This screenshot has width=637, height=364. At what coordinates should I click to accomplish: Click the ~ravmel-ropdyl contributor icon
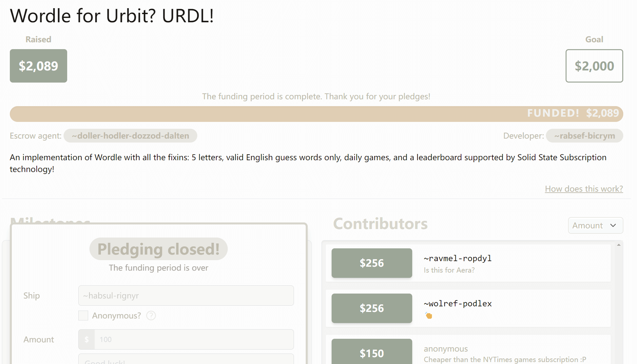click(x=372, y=263)
